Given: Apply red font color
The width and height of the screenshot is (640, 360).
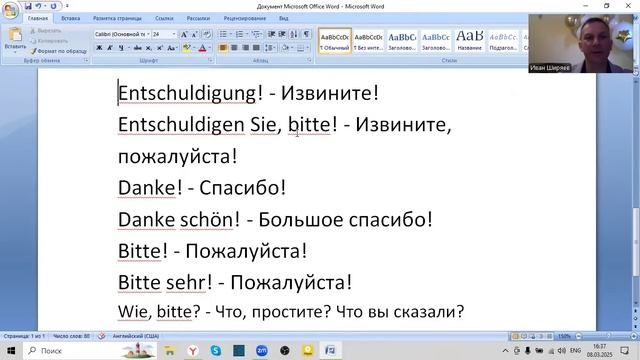Looking at the screenshot, I should (x=202, y=48).
